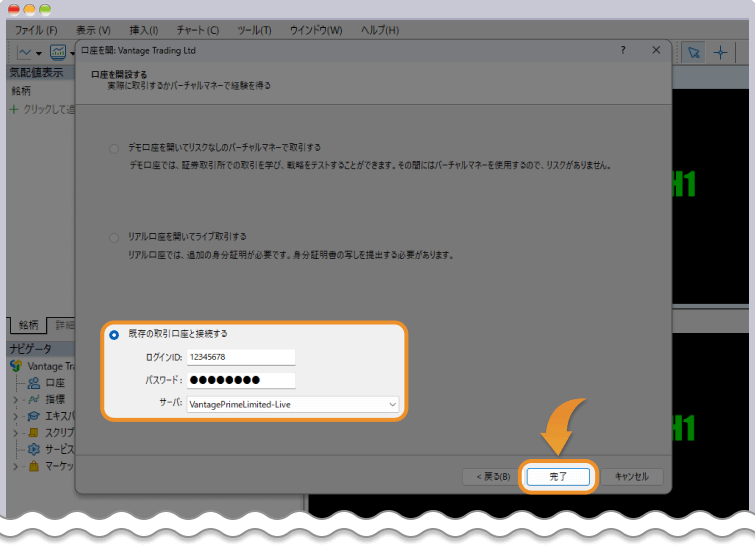Click the green macOS zoom button
755x548 pixels.
(x=45, y=9)
